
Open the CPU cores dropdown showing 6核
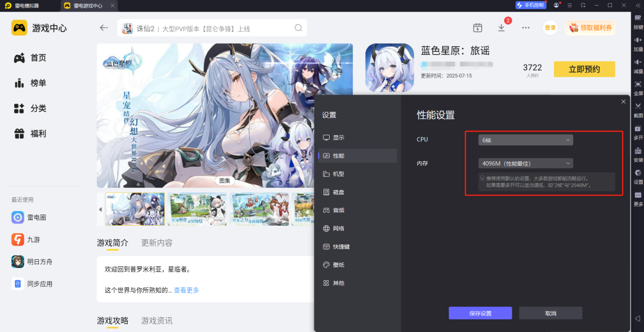(x=525, y=140)
